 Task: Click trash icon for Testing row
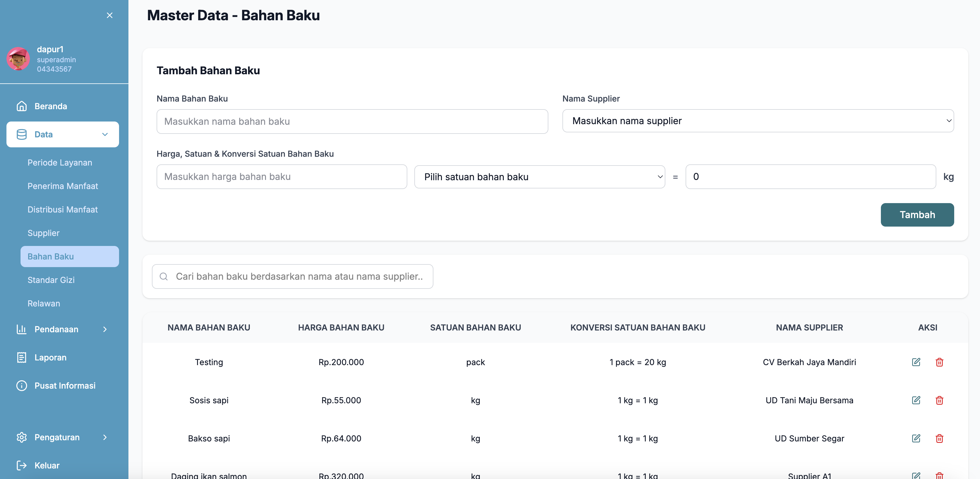[x=939, y=362]
